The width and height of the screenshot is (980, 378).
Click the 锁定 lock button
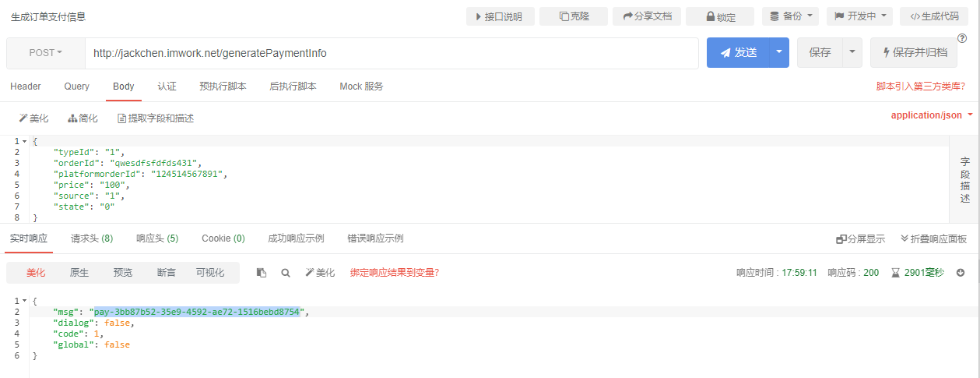point(720,16)
